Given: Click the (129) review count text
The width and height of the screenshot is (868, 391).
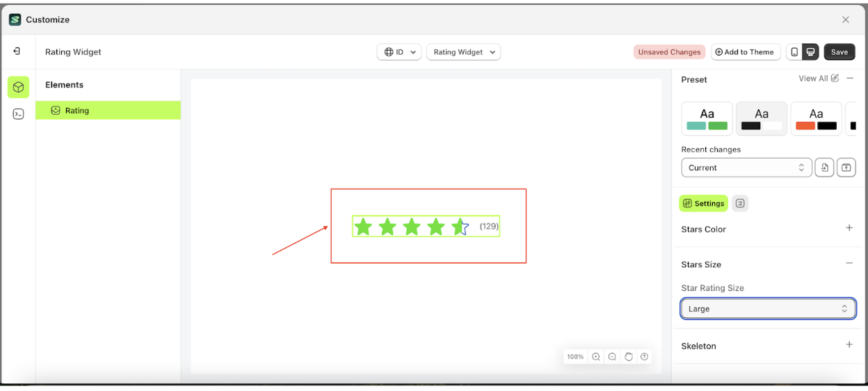Looking at the screenshot, I should (489, 226).
